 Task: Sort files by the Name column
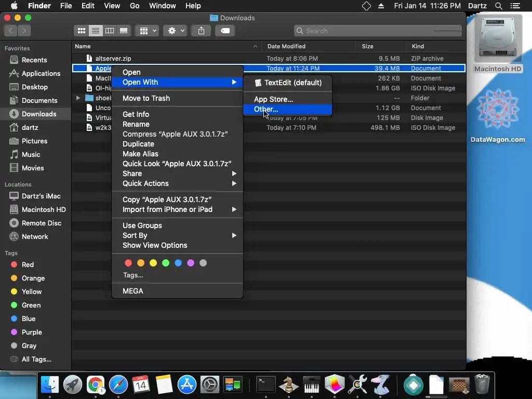pos(166,46)
